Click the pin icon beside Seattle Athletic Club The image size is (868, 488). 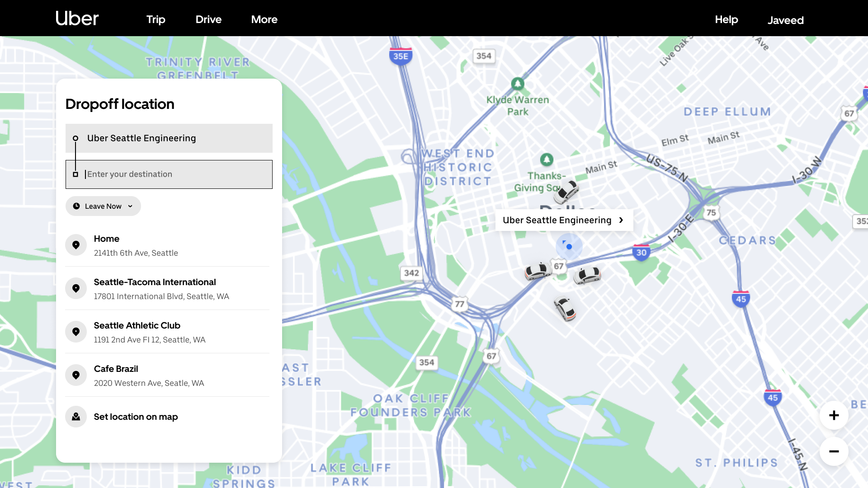(x=76, y=332)
